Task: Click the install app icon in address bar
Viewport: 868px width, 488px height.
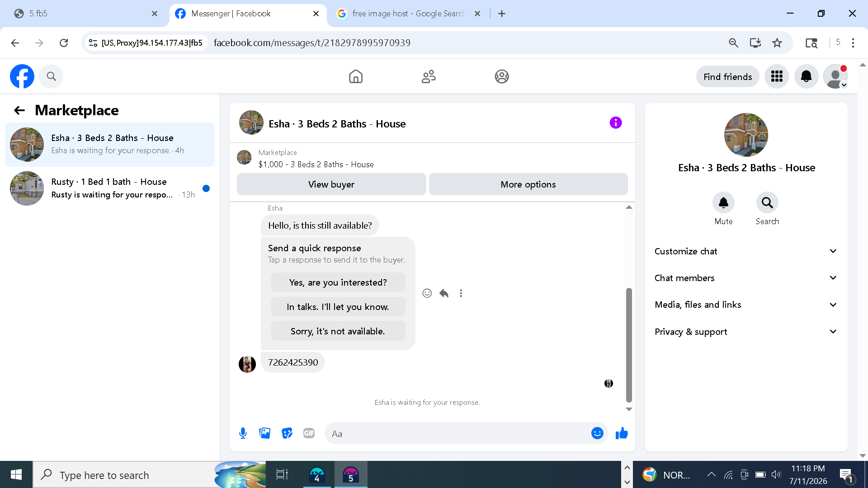Action: 755,43
